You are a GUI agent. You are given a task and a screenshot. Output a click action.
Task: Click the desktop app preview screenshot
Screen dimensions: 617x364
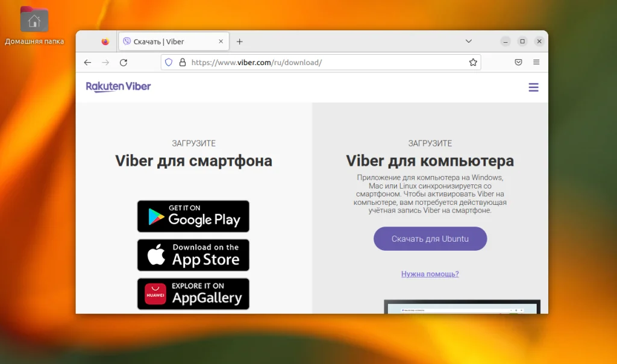click(x=462, y=307)
